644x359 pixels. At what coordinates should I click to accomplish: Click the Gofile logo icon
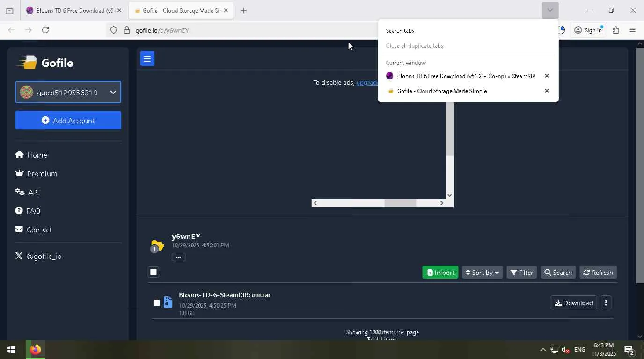coord(27,63)
